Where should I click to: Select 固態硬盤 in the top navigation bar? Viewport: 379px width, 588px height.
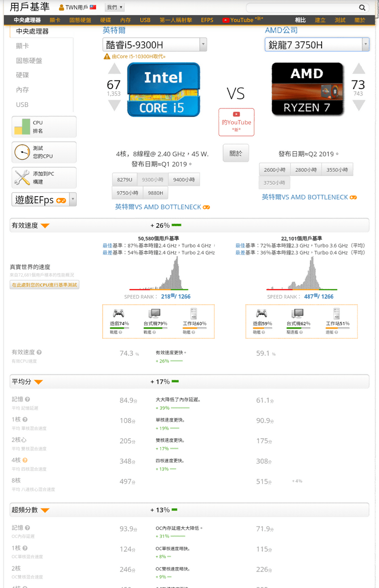coord(80,20)
